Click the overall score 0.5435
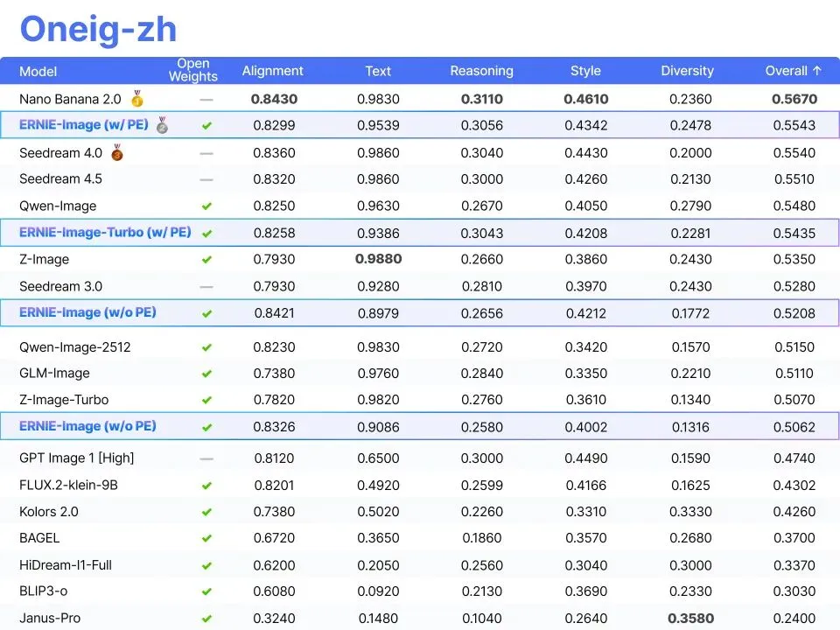The image size is (840, 630). pos(794,233)
